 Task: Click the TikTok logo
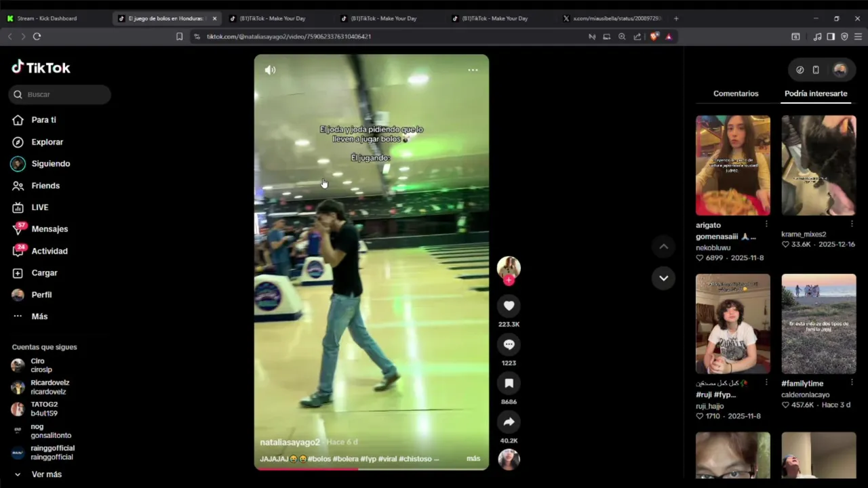pyautogui.click(x=41, y=67)
